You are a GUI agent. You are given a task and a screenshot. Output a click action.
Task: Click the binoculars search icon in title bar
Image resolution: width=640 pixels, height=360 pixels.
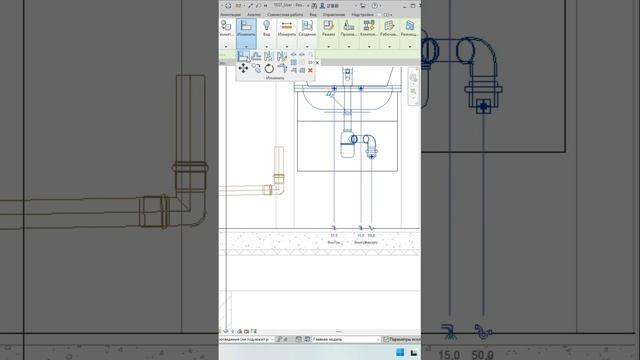pos(314,6)
